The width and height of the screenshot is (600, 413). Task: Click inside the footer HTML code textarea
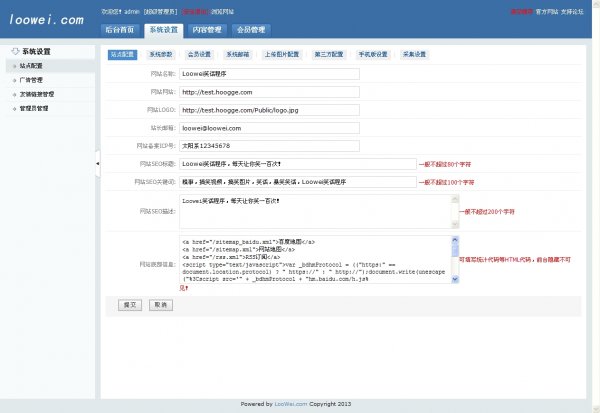[316, 260]
